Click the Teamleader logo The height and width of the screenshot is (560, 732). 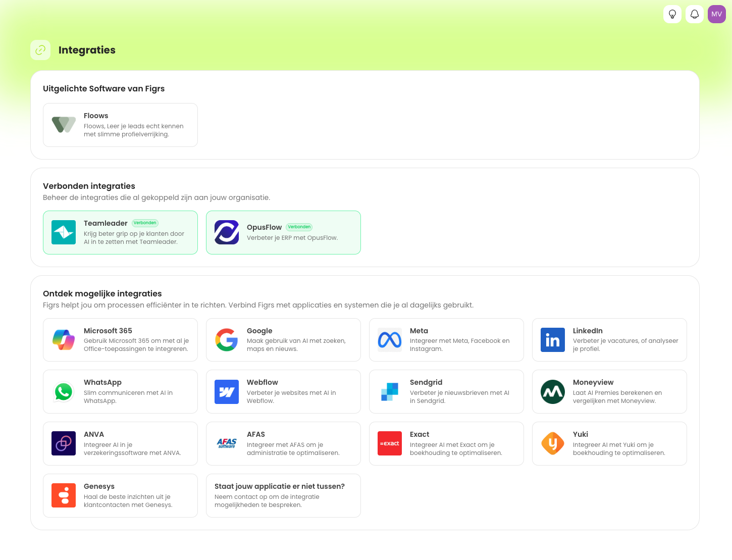point(64,232)
